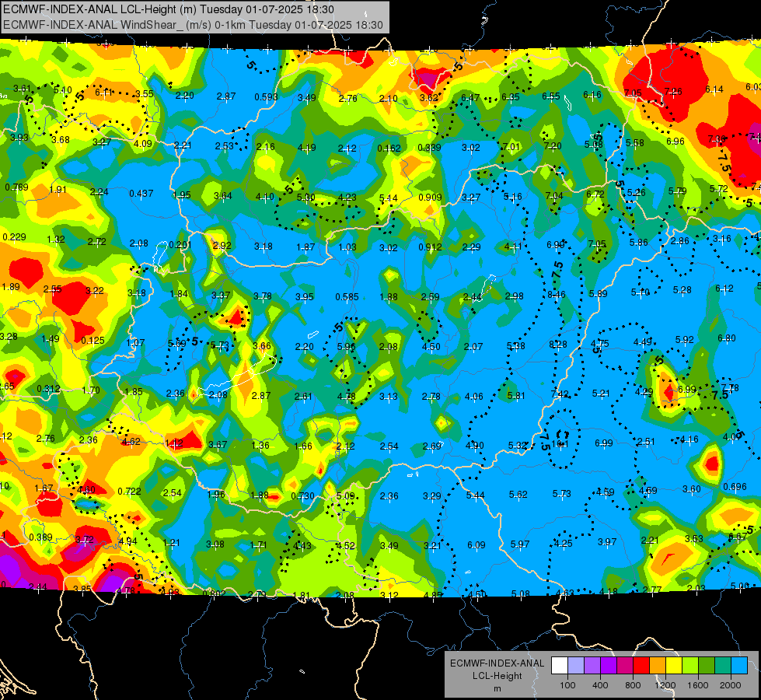Select the shear value 8.28

pos(557,345)
